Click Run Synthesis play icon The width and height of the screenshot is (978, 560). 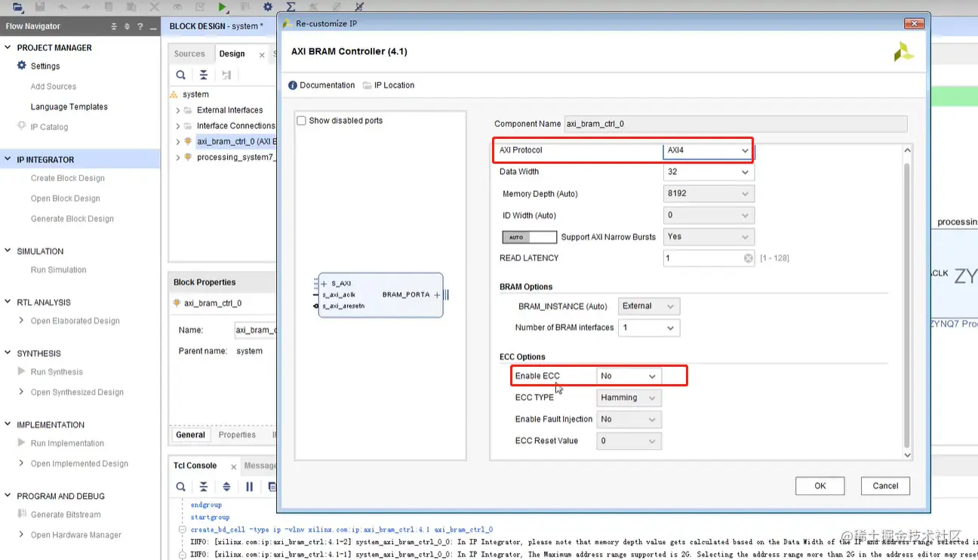22,371
